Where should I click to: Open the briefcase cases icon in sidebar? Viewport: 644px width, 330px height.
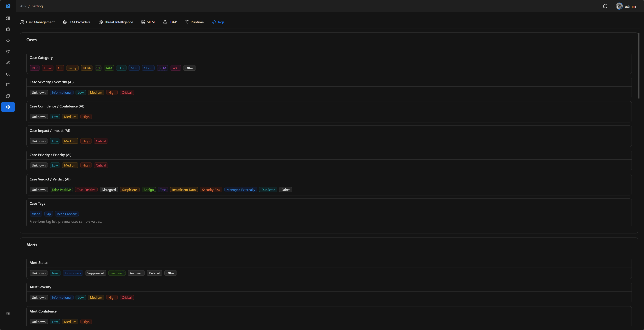pos(8,29)
